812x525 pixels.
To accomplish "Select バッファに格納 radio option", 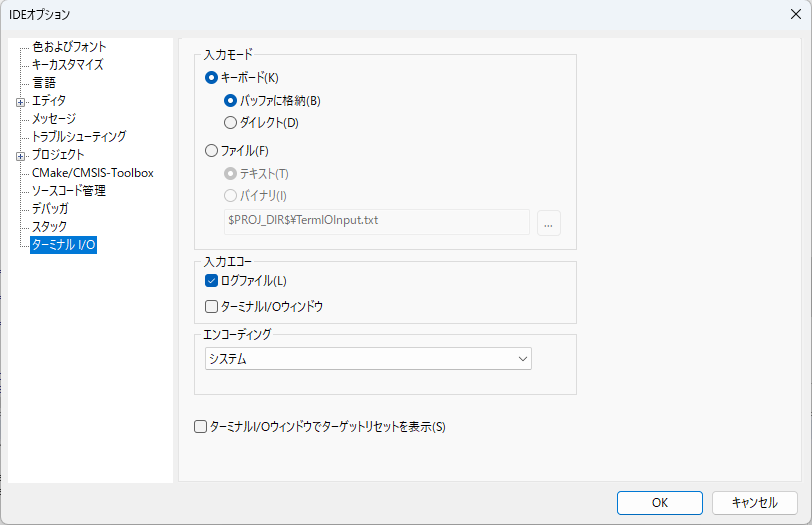I will [231, 100].
